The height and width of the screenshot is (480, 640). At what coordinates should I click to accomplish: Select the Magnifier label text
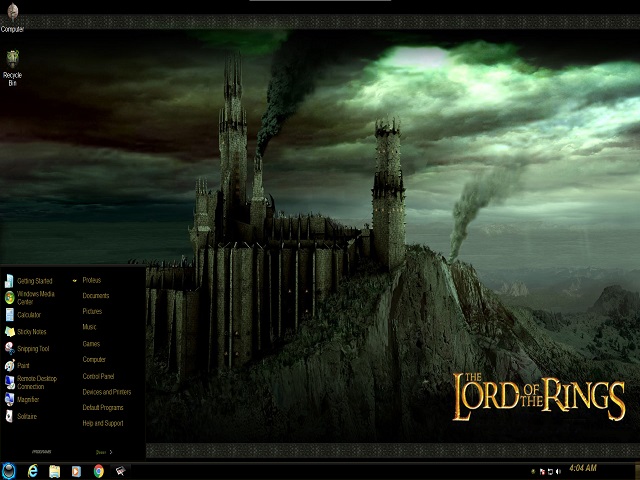click(28, 399)
